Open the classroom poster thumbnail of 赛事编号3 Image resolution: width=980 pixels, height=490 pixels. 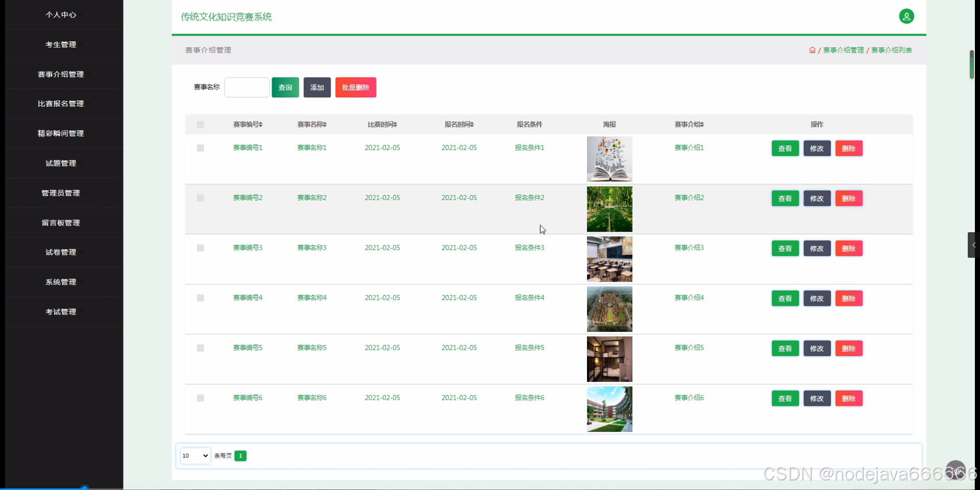point(609,259)
